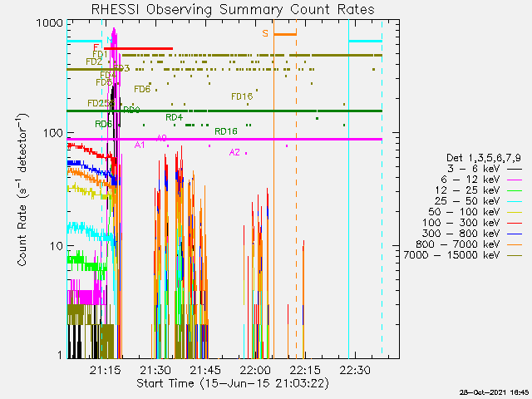Image resolution: width=532 pixels, height=399 pixels.
Task: Click the 22:30 time axis tick label
Action: click(x=355, y=370)
